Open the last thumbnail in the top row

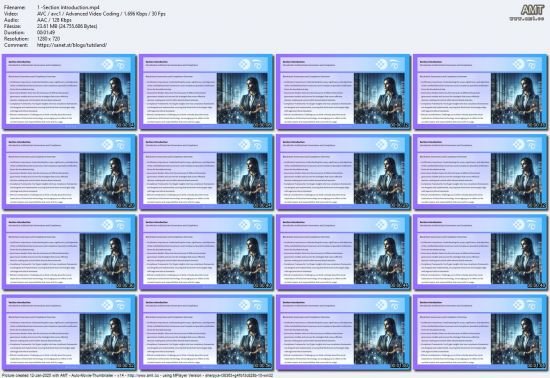tap(481, 92)
